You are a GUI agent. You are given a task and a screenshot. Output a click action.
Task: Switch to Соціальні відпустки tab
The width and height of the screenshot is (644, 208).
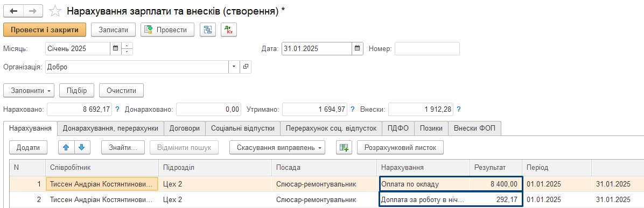pyautogui.click(x=243, y=128)
